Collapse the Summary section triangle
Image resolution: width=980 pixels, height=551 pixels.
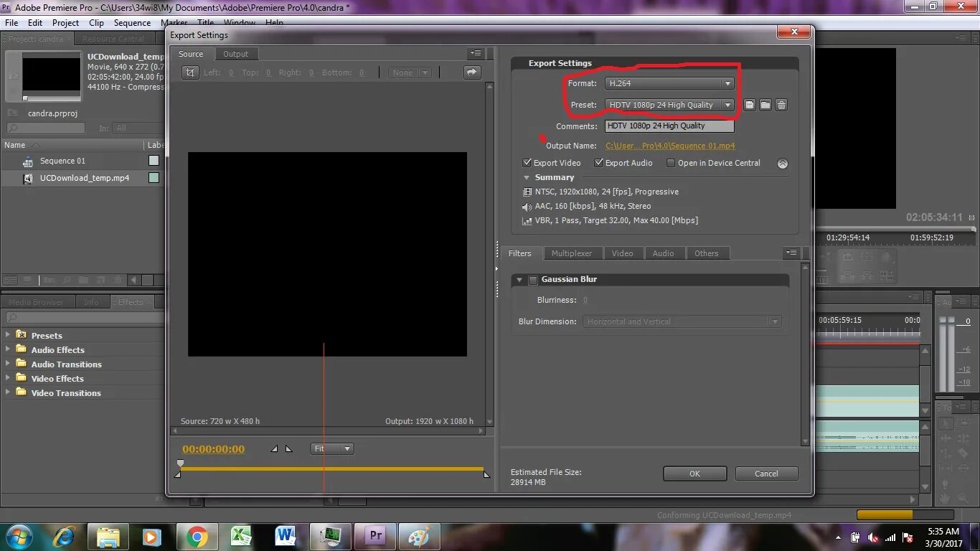pyautogui.click(x=527, y=178)
